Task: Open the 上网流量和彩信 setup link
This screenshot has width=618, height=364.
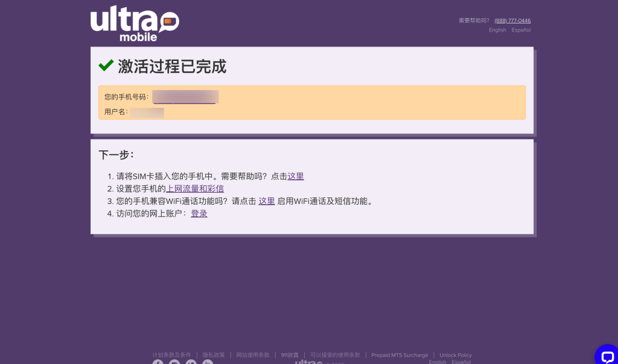Action: [195, 189]
